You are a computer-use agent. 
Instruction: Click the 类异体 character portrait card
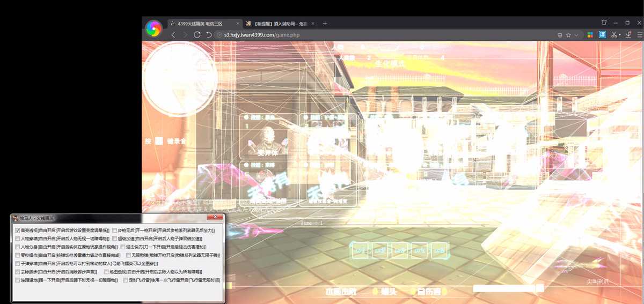coord(268,136)
